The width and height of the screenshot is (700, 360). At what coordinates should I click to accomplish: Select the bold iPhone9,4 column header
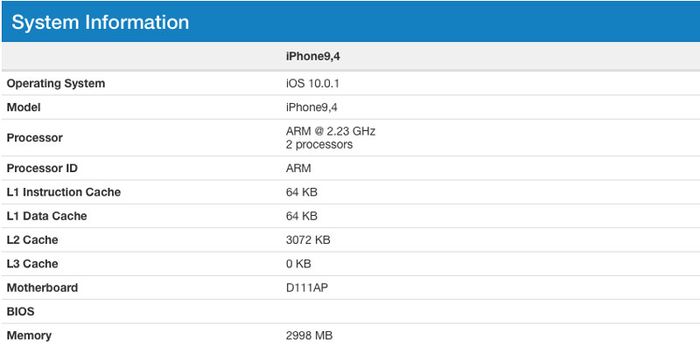313,57
